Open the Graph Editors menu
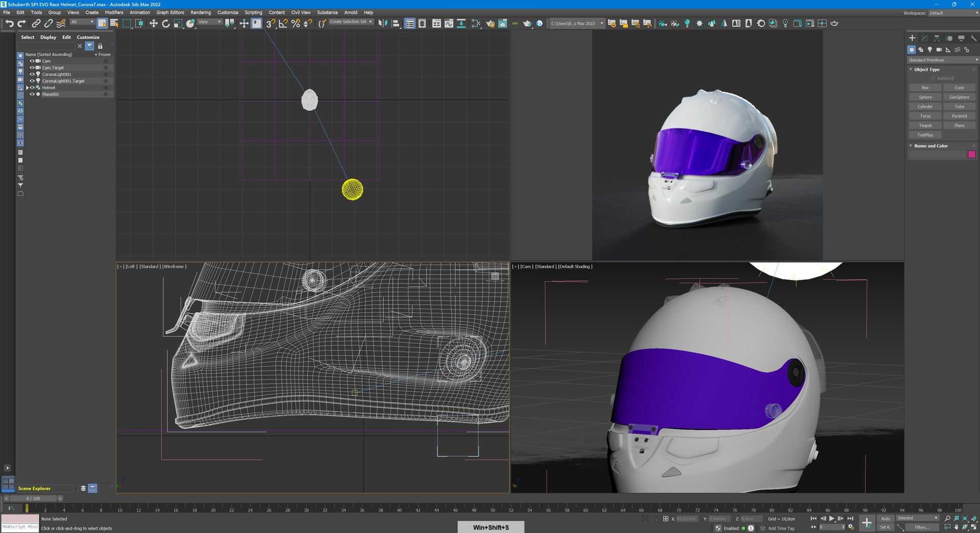 point(170,13)
